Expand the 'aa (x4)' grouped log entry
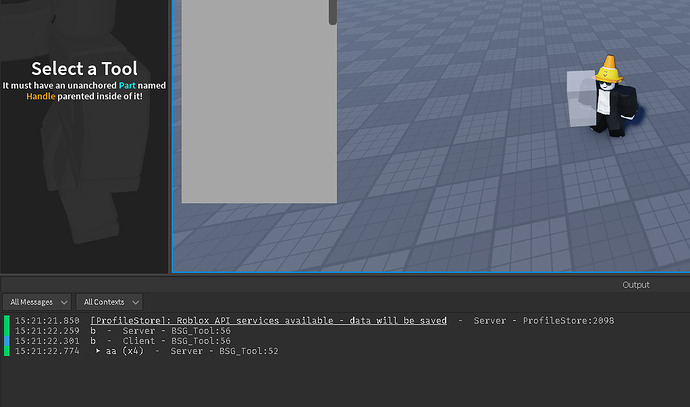 click(98, 351)
